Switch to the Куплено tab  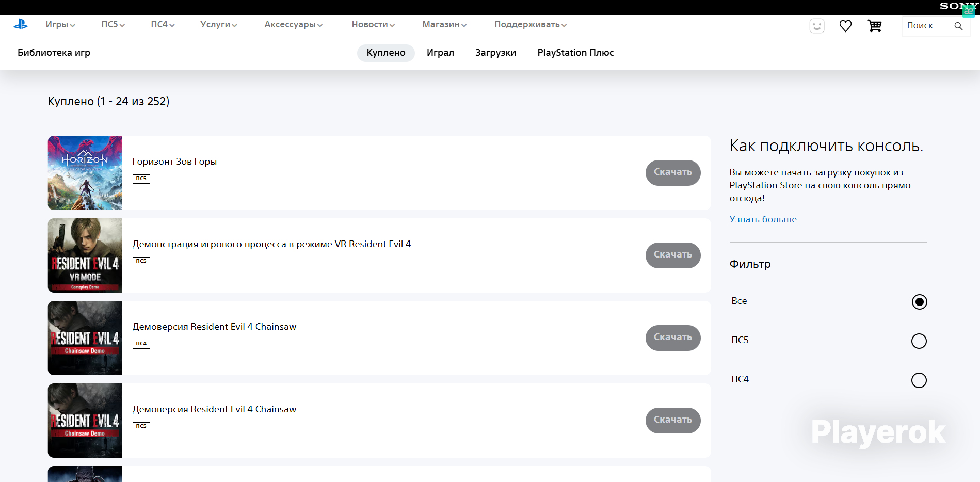[x=386, y=53]
